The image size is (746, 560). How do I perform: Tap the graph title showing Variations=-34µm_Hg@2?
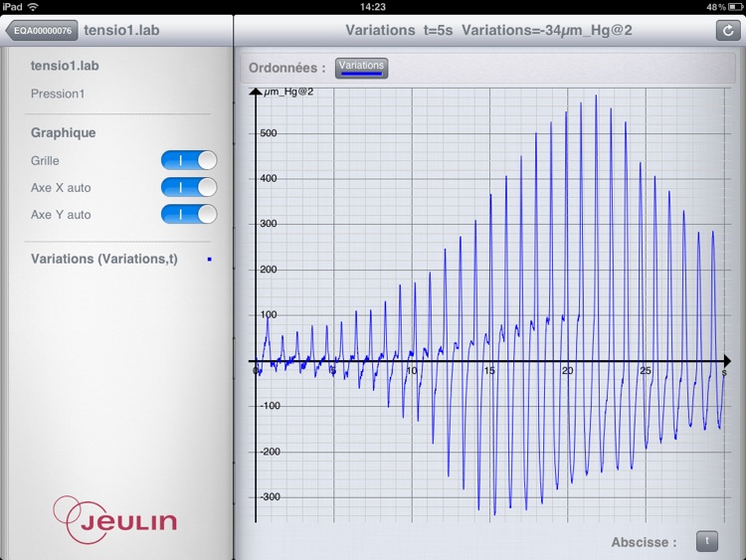pyautogui.click(x=488, y=31)
